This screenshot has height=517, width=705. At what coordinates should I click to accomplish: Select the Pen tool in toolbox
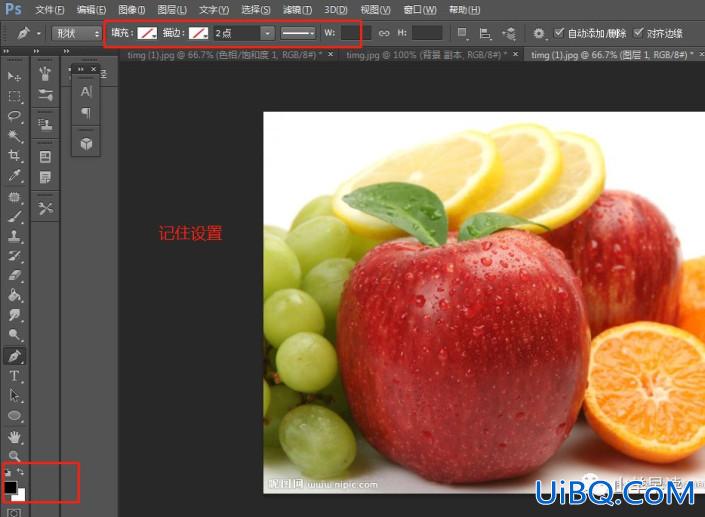click(x=14, y=356)
